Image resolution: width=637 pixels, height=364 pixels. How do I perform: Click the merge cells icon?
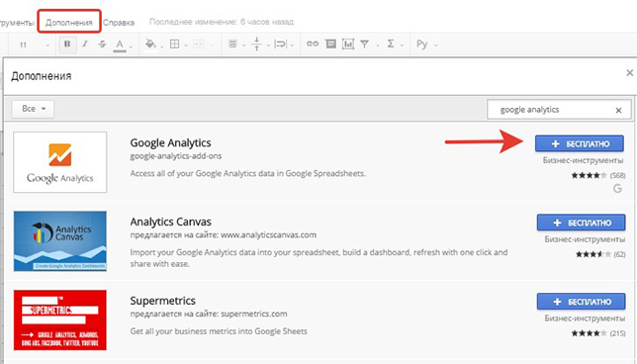198,45
